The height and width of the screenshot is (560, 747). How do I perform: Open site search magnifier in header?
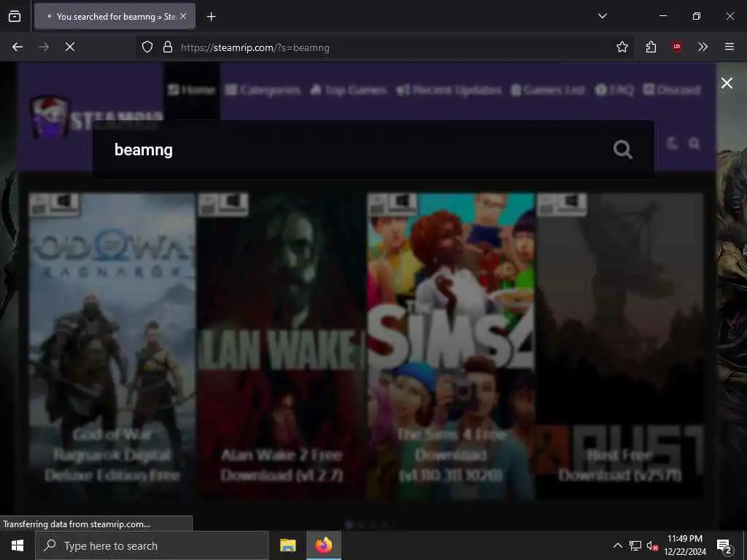[694, 144]
